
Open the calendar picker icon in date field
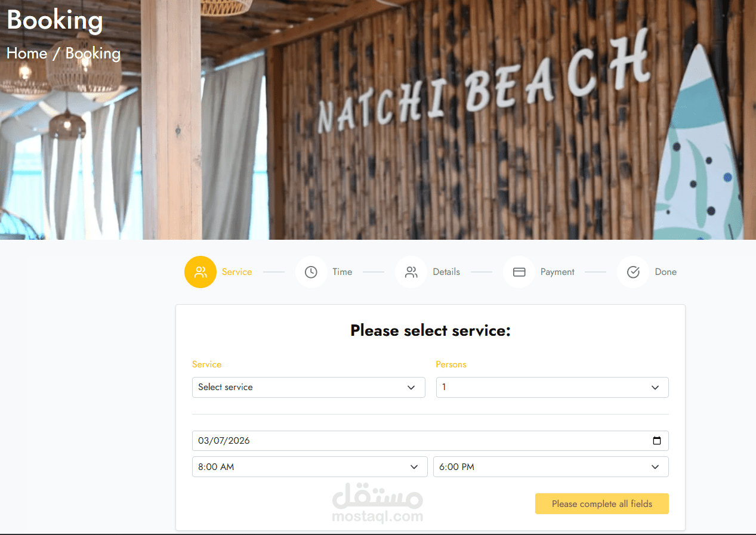pyautogui.click(x=657, y=441)
